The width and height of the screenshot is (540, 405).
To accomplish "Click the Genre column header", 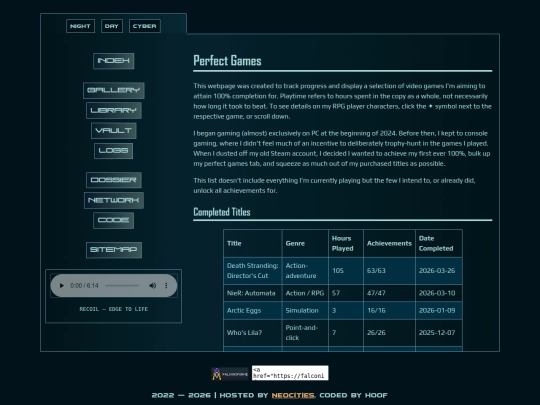I will pyautogui.click(x=305, y=243).
